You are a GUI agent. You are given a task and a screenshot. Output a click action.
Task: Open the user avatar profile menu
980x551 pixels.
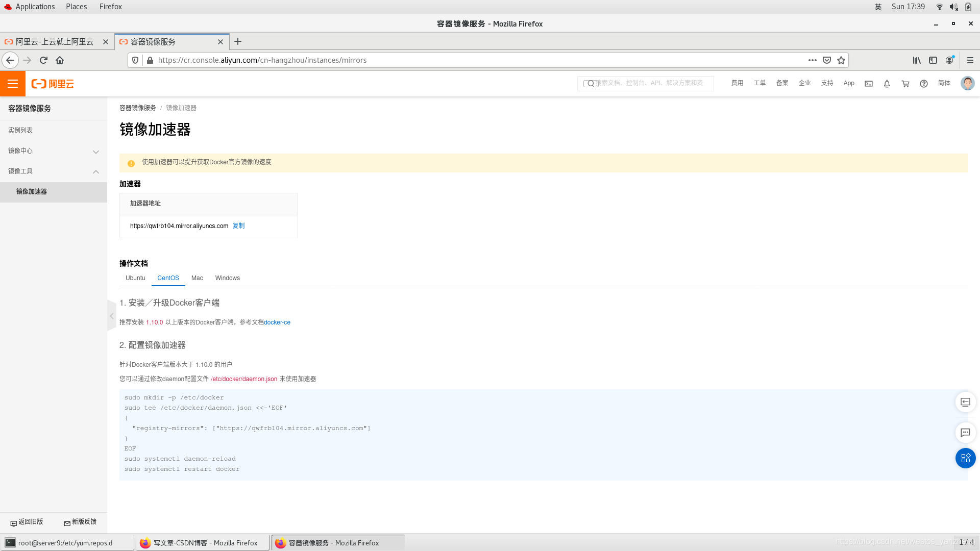click(x=967, y=83)
